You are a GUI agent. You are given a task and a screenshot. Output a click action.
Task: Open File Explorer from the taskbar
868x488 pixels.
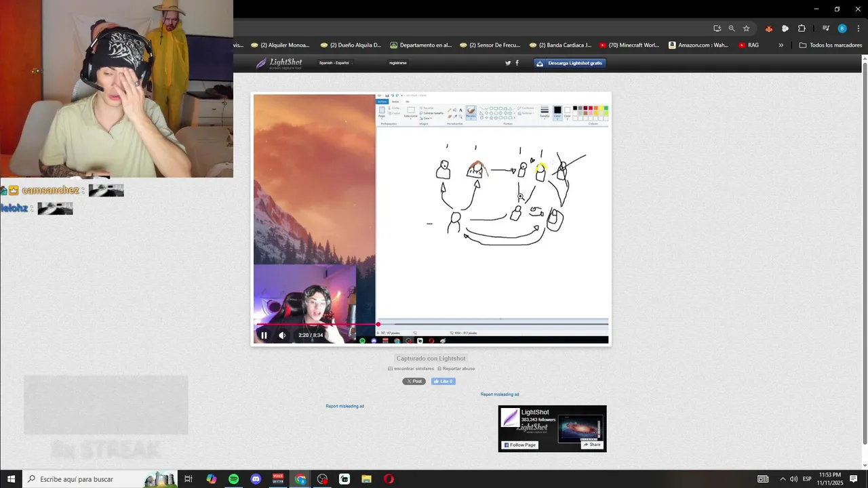pyautogui.click(x=366, y=479)
